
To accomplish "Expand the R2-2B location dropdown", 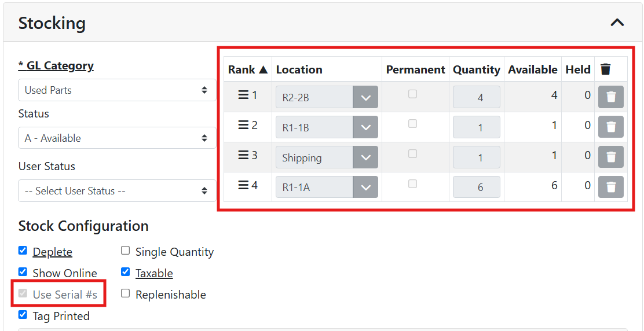I will pyautogui.click(x=365, y=97).
